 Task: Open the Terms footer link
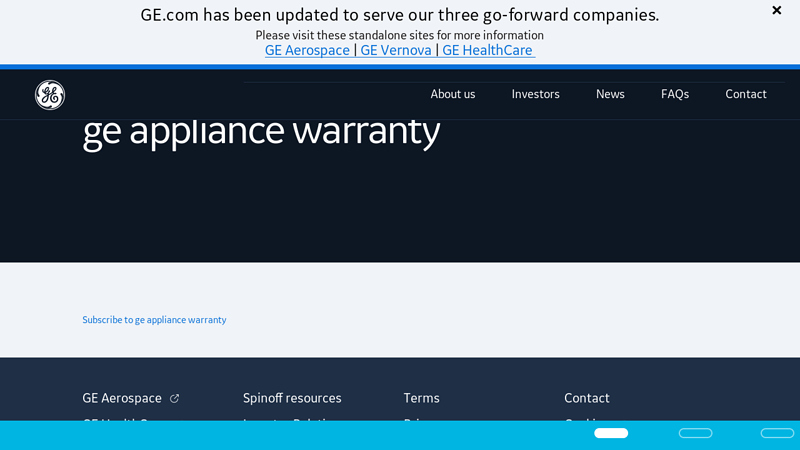(421, 398)
